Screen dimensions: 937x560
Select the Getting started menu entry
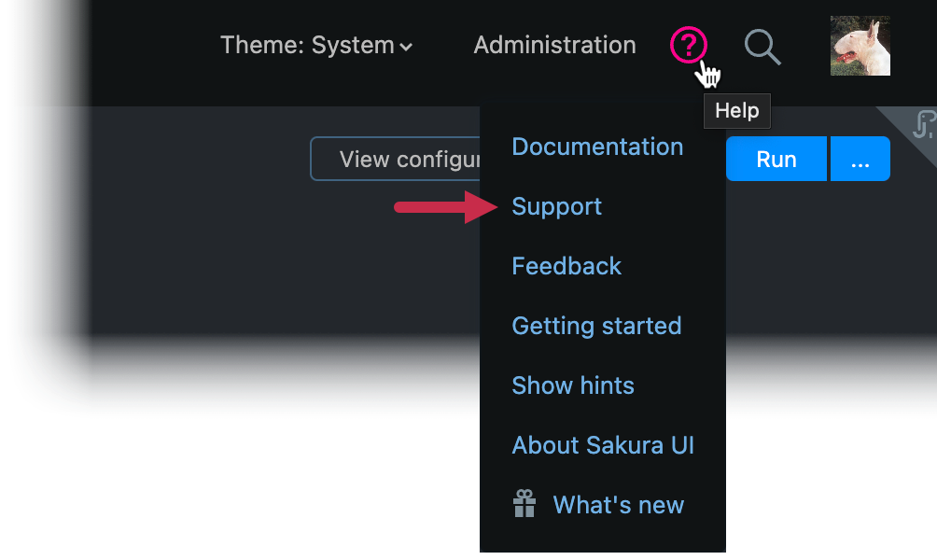point(596,326)
